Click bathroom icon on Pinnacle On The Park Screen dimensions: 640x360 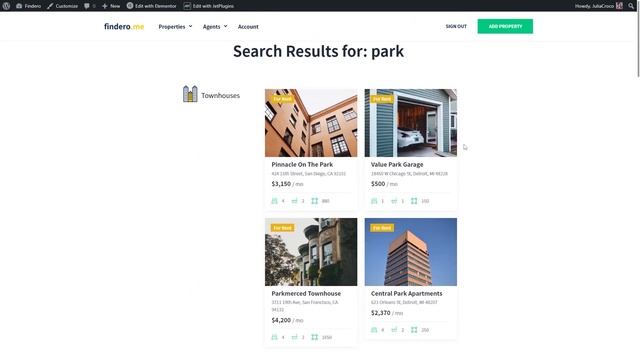tap(295, 201)
